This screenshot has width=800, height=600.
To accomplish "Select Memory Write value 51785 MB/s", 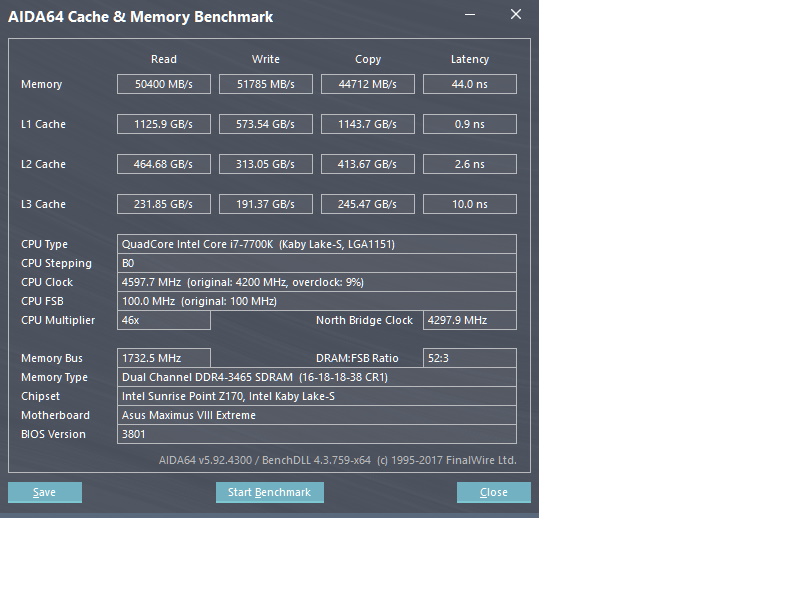I will point(266,84).
